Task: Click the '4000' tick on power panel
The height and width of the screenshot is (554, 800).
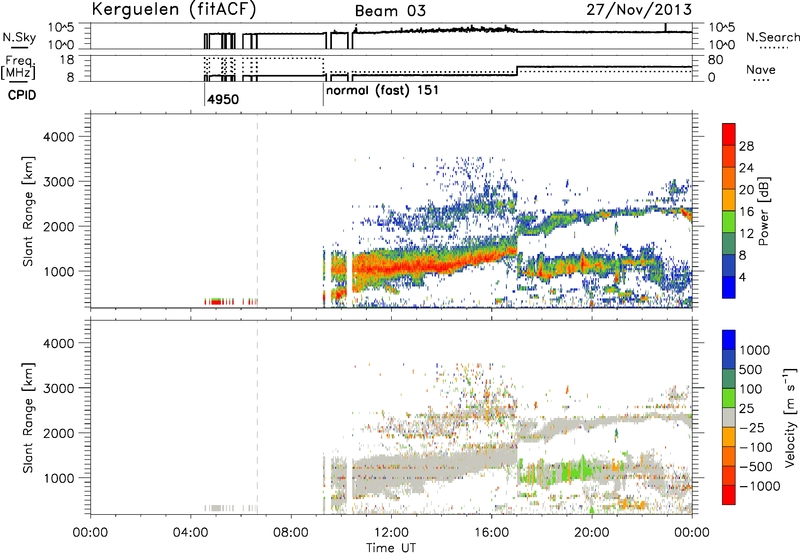Action: click(58, 137)
